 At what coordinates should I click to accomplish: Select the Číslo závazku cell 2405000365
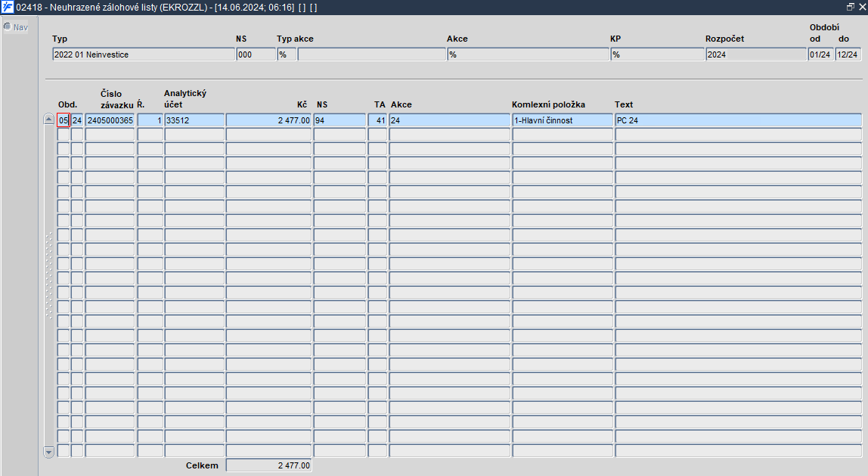coord(110,120)
